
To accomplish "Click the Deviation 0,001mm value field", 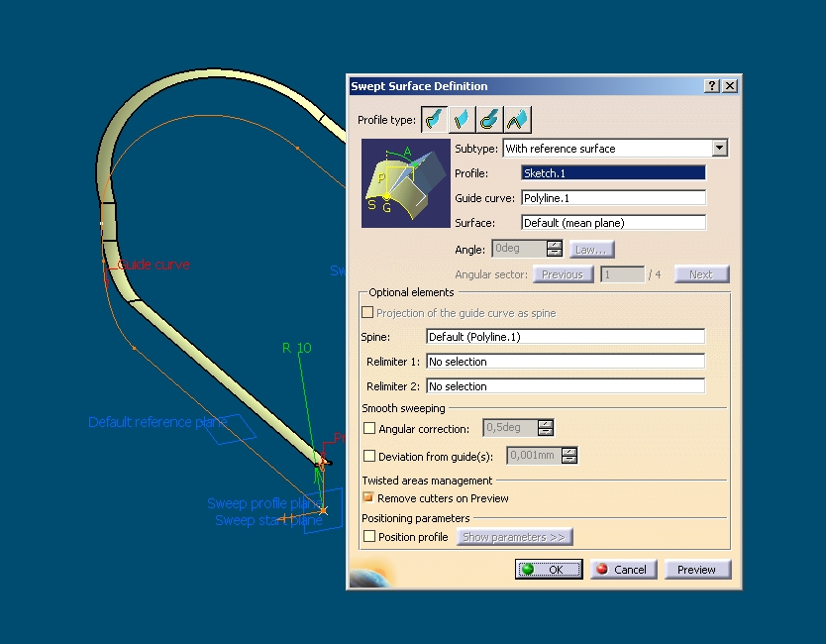I will (534, 456).
